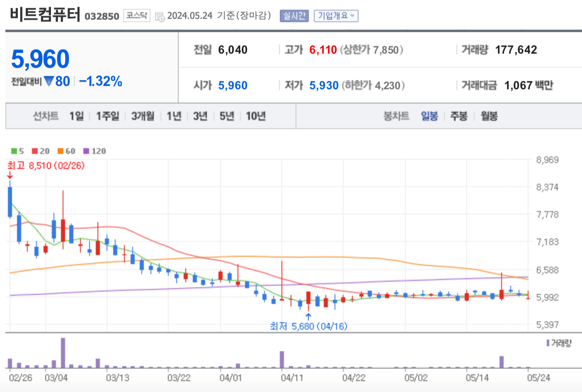Switch to the 월봉 candlestick chart
Viewport: 582px width, 392px height.
(489, 116)
